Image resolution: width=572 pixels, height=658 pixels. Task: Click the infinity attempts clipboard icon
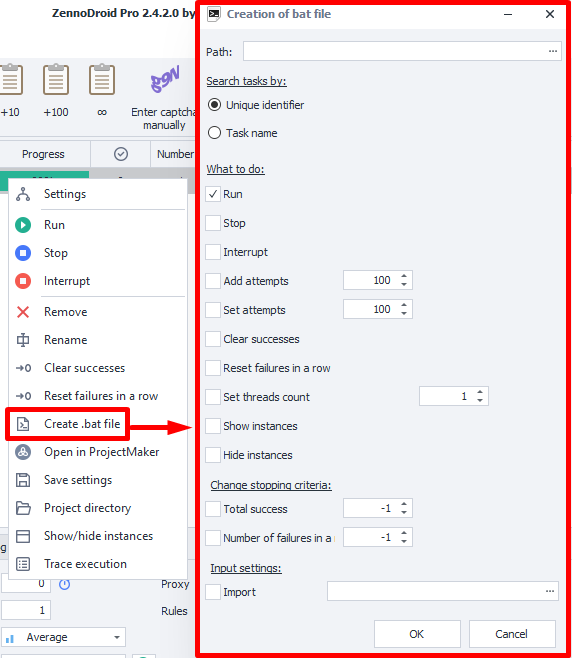click(102, 80)
